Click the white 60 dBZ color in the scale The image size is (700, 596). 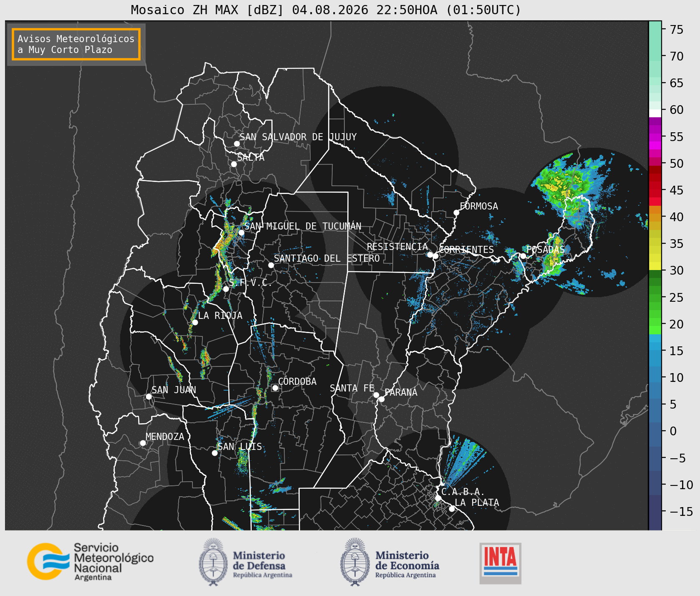[x=655, y=113]
